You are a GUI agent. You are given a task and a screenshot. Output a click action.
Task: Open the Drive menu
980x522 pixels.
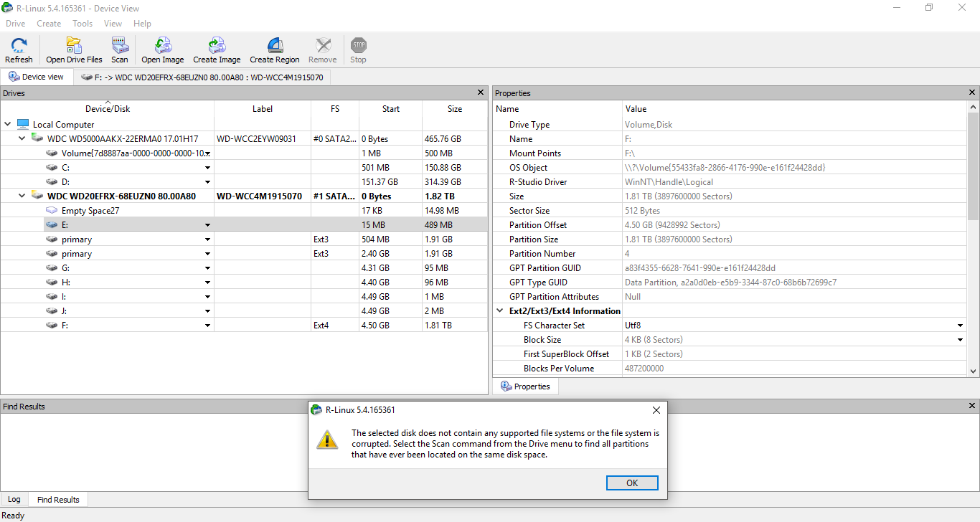[x=16, y=24]
